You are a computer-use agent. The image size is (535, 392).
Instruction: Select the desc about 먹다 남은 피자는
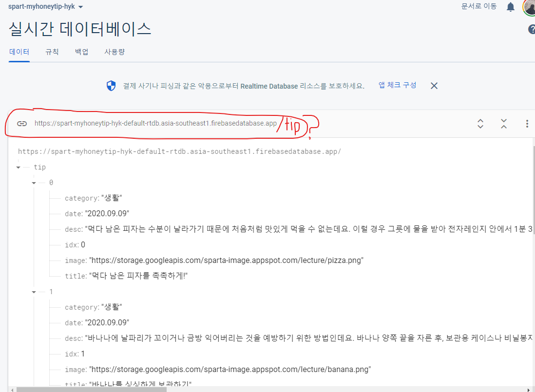[x=309, y=229]
